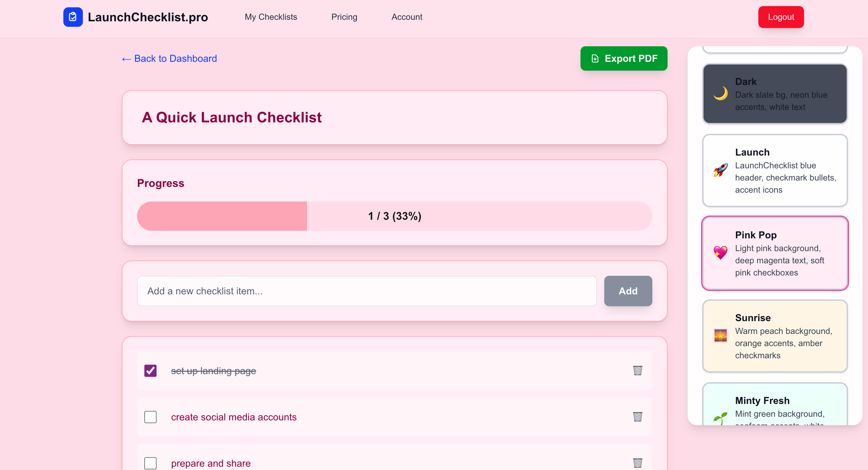Follow the Back to Dashboard link
This screenshot has width=868, height=470.
[169, 58]
